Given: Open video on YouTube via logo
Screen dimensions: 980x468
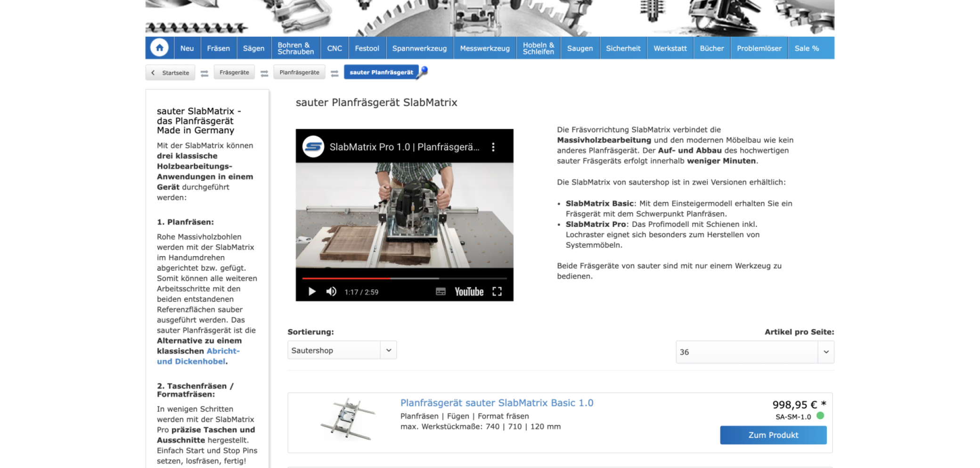Looking at the screenshot, I should 469,292.
